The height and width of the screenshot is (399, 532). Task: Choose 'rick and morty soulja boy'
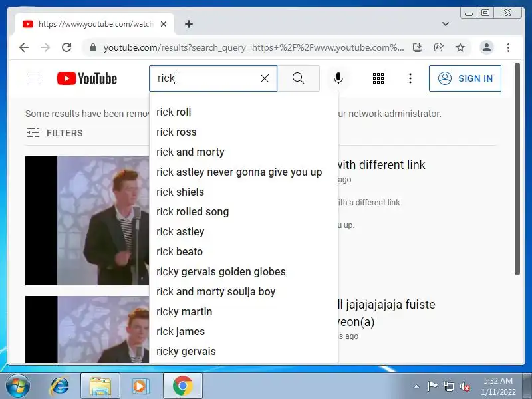243,292
